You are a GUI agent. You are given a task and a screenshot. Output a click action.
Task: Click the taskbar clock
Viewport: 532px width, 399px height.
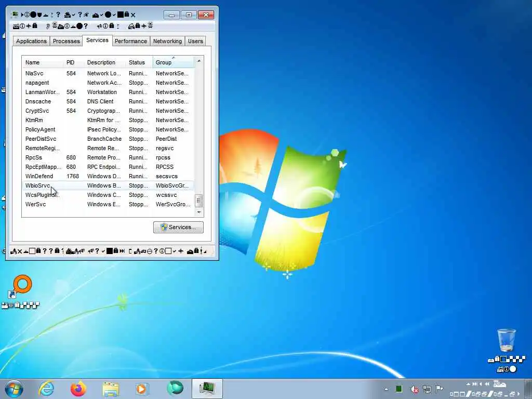(486, 389)
